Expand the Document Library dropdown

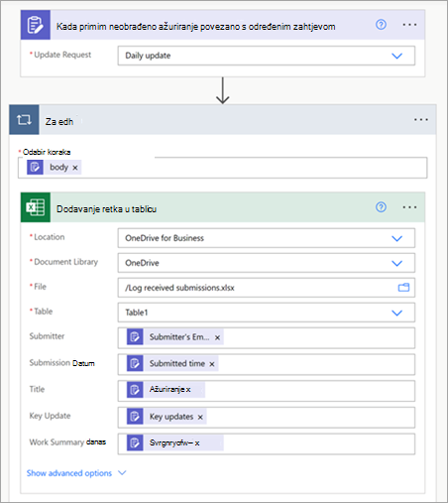pos(396,263)
